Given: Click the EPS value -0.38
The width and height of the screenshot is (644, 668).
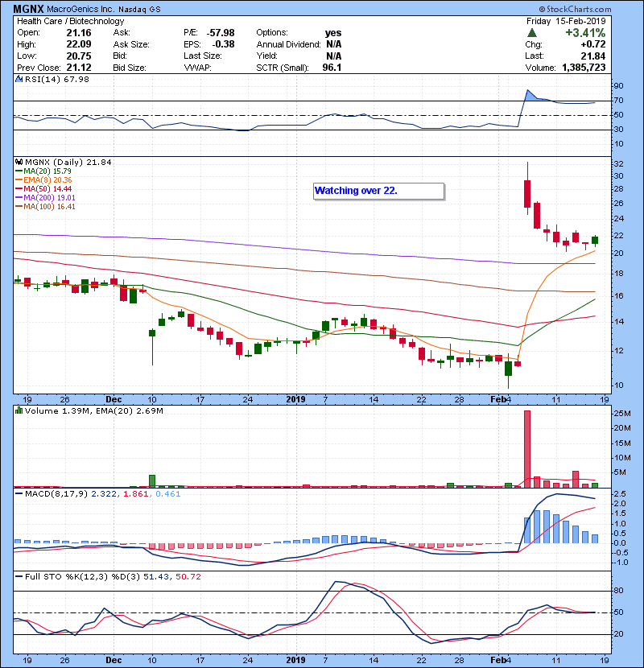Looking at the screenshot, I should coord(223,44).
